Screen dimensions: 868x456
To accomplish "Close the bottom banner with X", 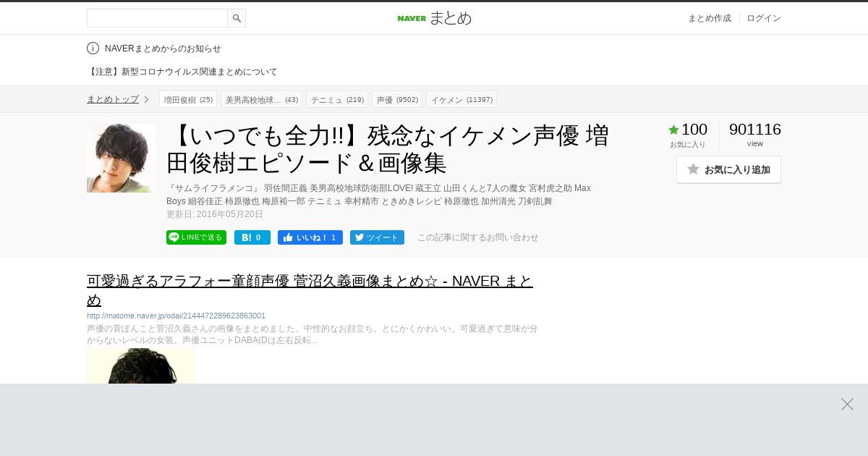I will (x=847, y=404).
